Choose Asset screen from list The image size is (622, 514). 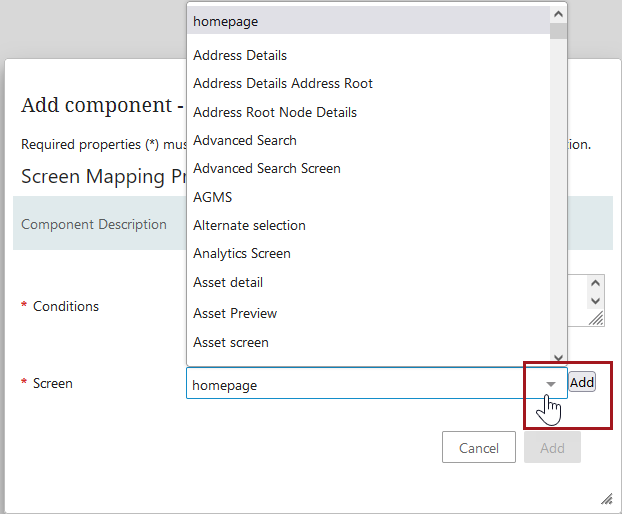click(x=231, y=342)
